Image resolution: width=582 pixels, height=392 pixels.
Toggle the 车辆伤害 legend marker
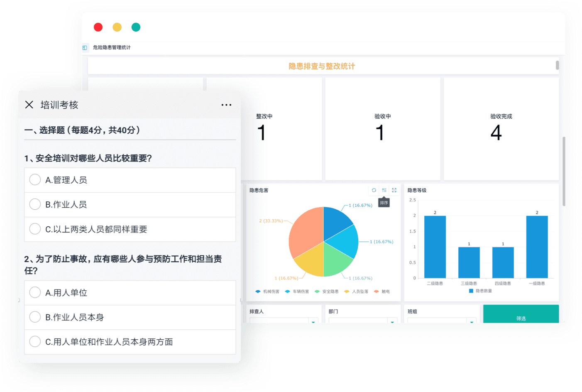[x=287, y=292]
